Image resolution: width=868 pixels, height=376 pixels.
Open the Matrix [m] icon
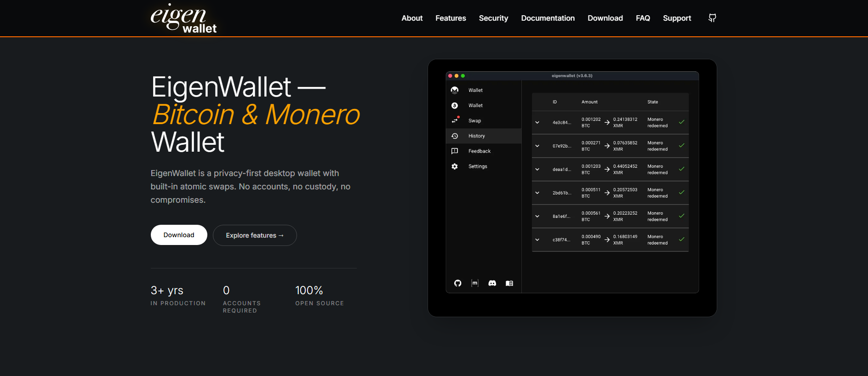(x=475, y=283)
